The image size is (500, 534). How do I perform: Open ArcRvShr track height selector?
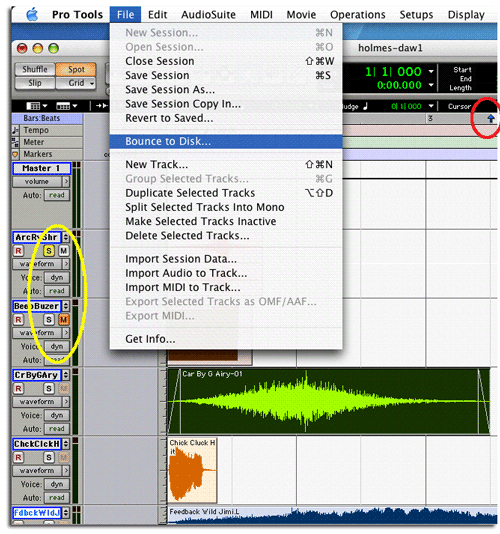click(x=66, y=237)
